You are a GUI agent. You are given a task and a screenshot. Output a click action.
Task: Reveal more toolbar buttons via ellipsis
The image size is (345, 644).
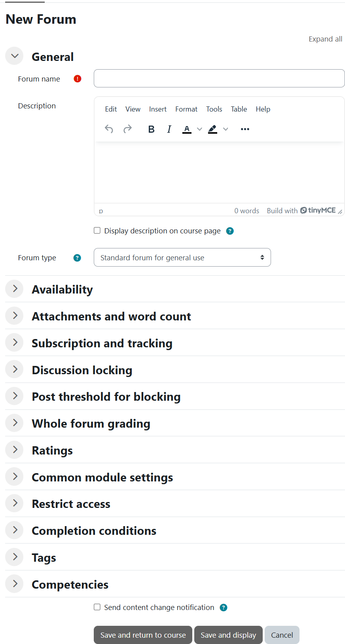click(x=245, y=129)
